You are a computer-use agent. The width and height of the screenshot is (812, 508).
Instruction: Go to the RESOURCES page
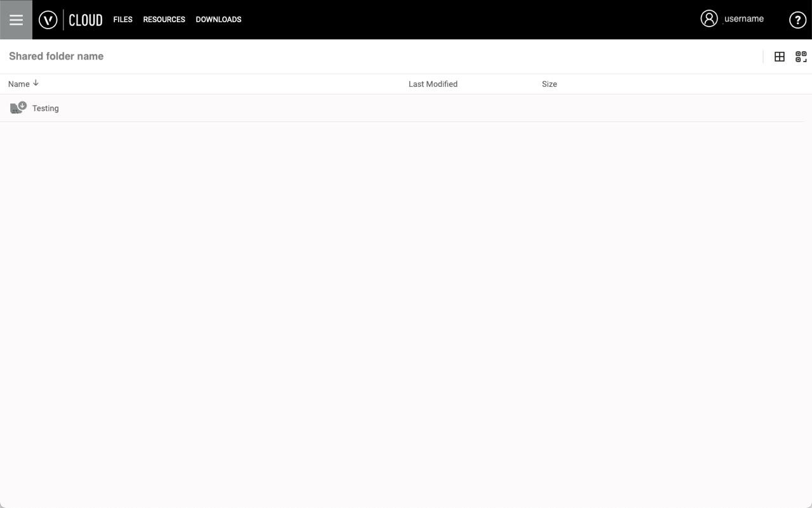point(164,20)
